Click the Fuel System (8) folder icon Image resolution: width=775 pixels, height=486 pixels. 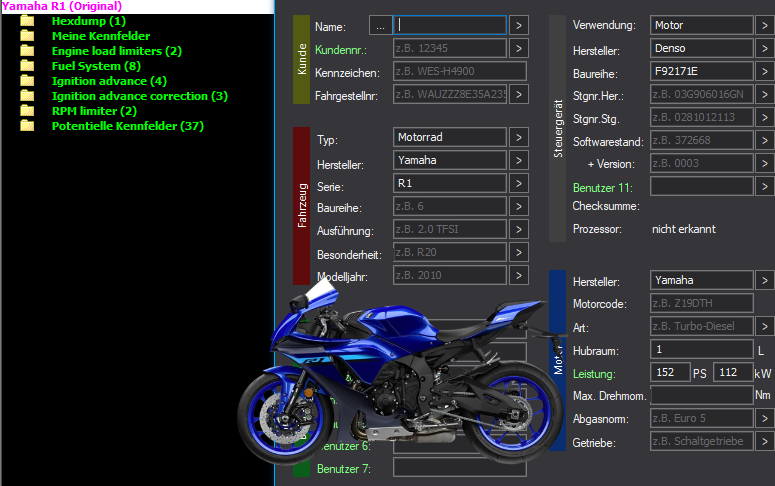click(x=27, y=66)
